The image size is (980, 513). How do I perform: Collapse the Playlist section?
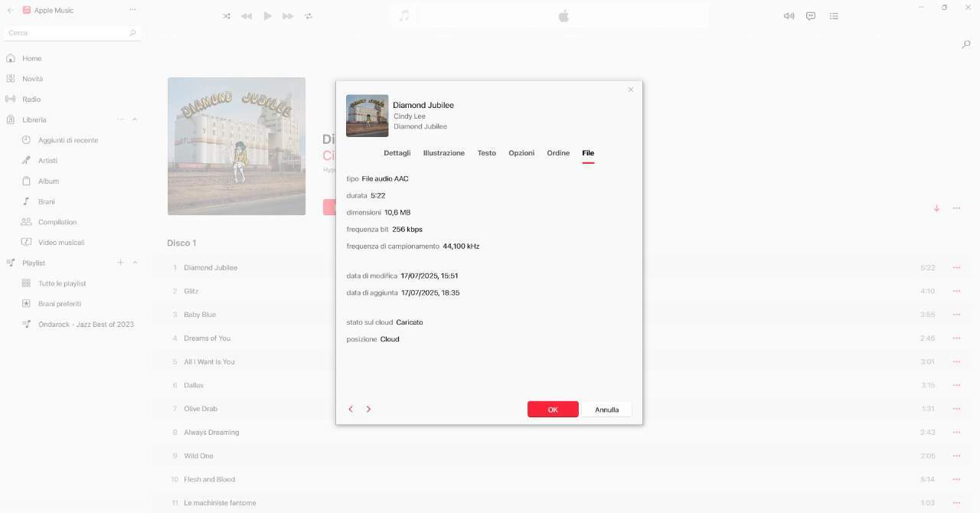coord(135,263)
